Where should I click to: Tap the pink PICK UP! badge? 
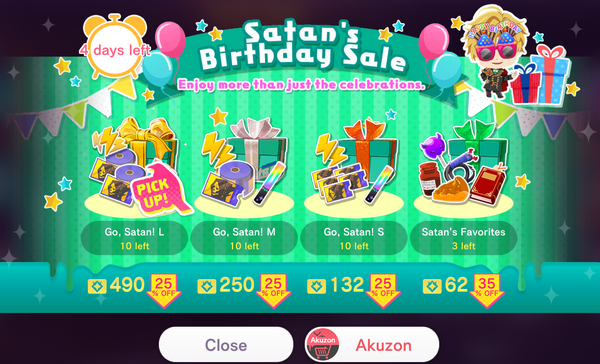[x=160, y=189]
